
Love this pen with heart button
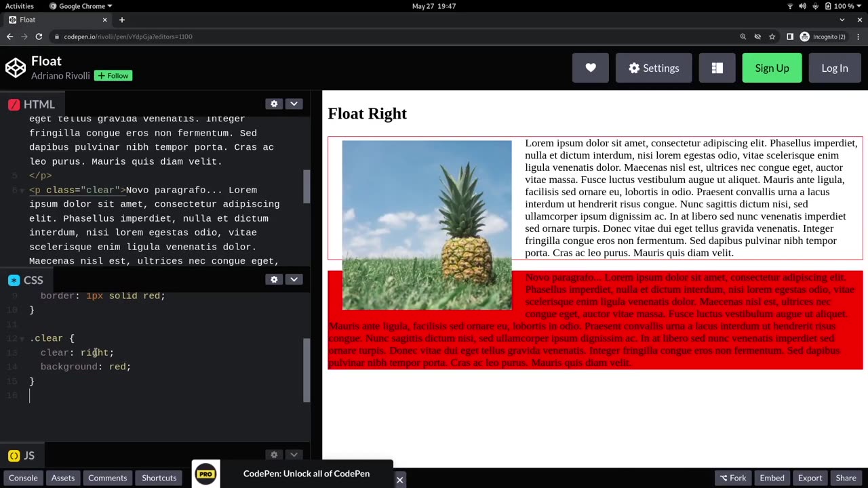click(591, 68)
